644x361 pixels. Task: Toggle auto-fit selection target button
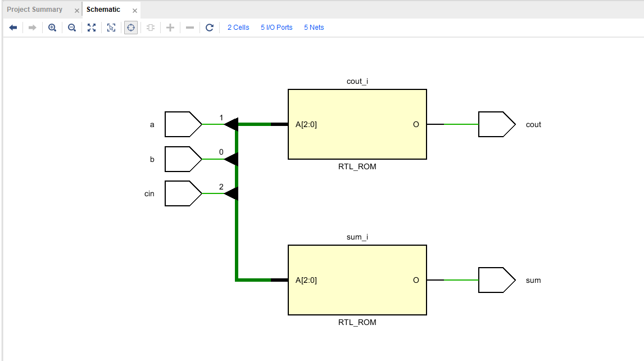[x=130, y=28]
